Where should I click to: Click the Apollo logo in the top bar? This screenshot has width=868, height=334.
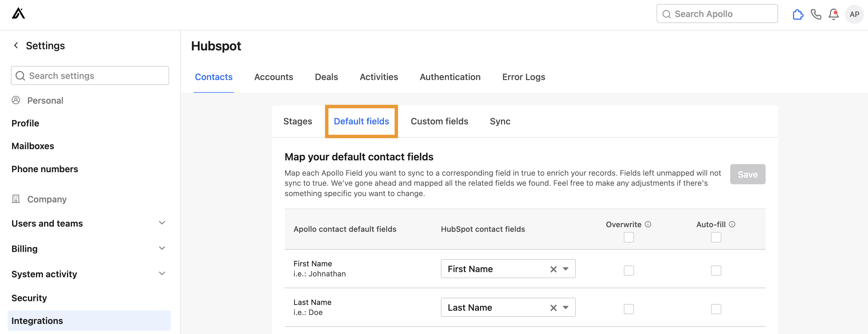tap(18, 14)
